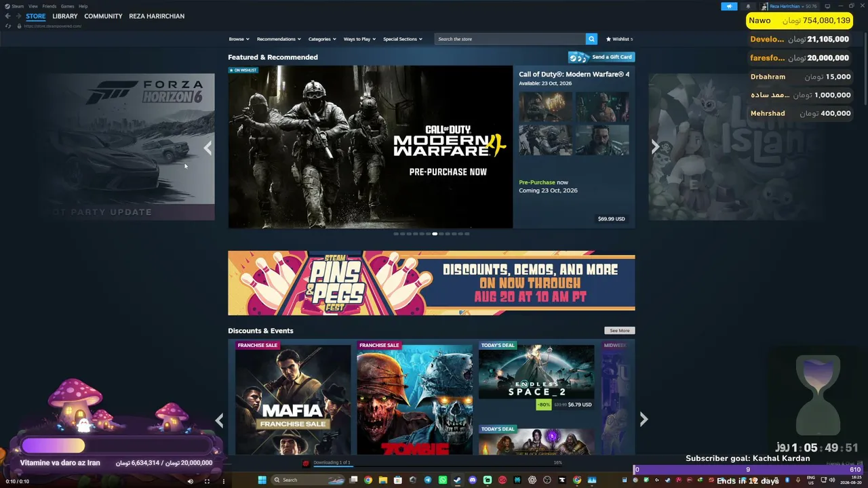Viewport: 868px width, 488px height.
Task: Show next featured game with right arrow
Action: pyautogui.click(x=655, y=148)
